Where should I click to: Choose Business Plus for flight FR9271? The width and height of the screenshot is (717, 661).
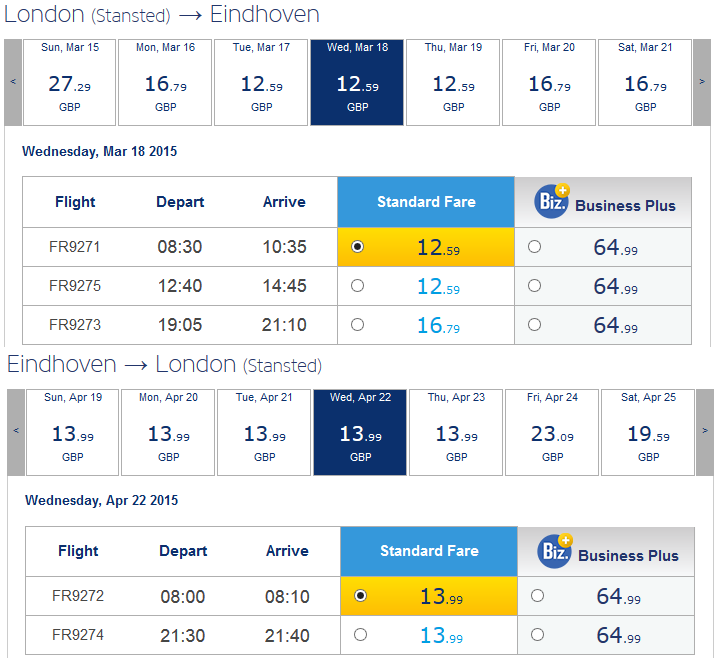[534, 247]
